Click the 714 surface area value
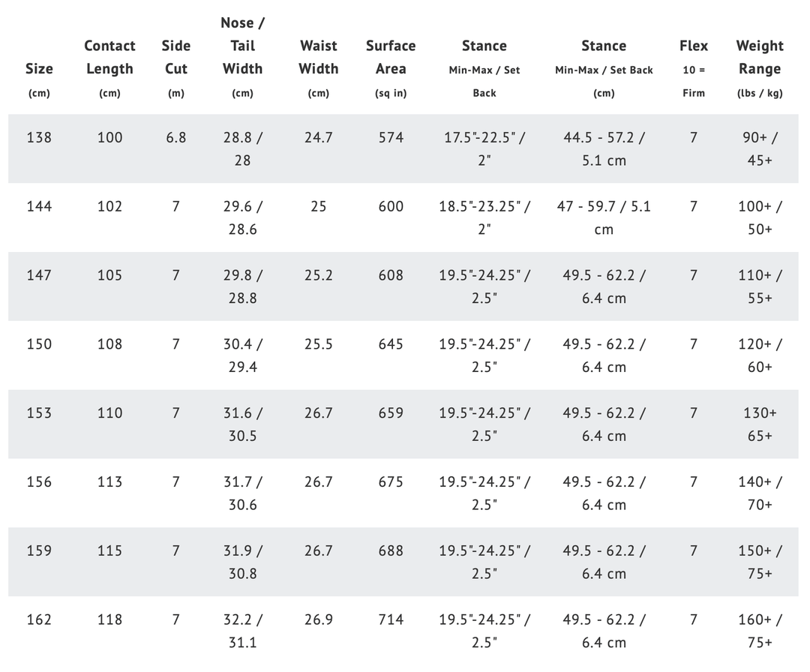Image resolution: width=810 pixels, height=672 pixels. [x=391, y=619]
